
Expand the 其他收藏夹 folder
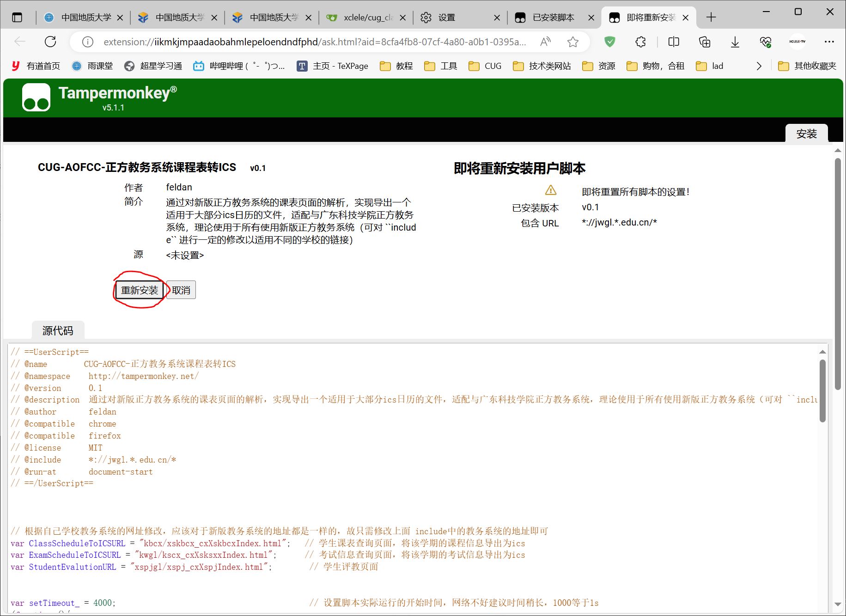point(807,66)
